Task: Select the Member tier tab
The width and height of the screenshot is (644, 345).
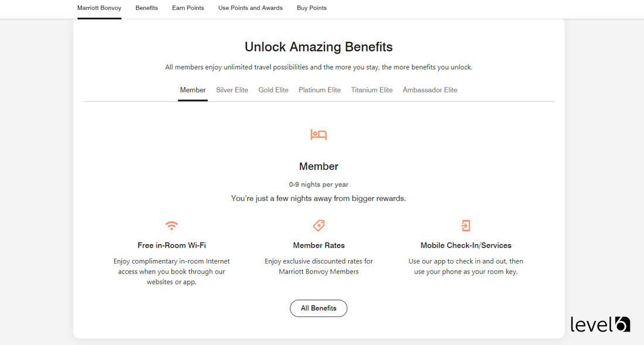Action: [x=193, y=90]
